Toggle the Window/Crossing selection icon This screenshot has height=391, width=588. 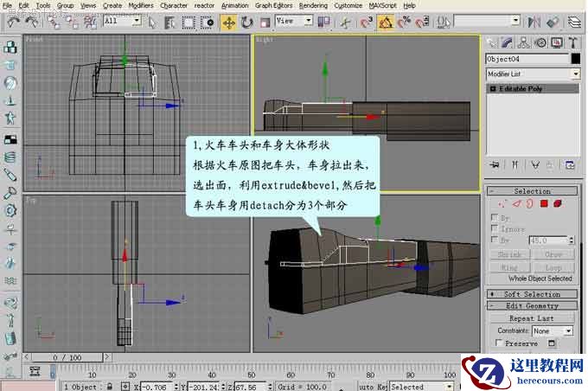[x=207, y=22]
